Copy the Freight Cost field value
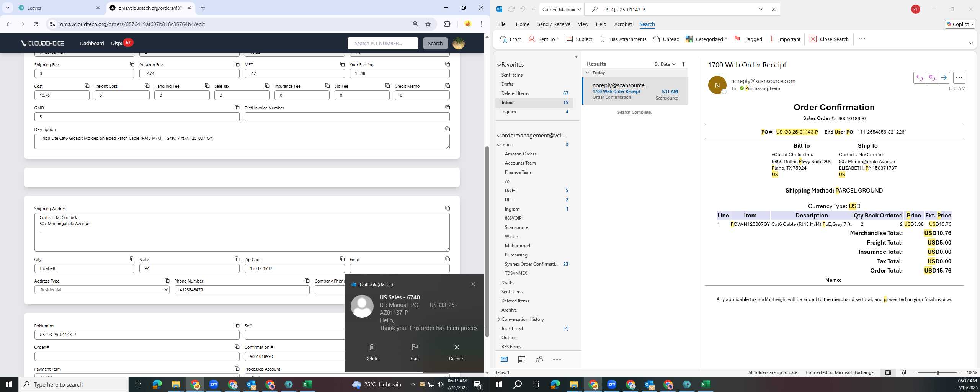 (x=147, y=85)
